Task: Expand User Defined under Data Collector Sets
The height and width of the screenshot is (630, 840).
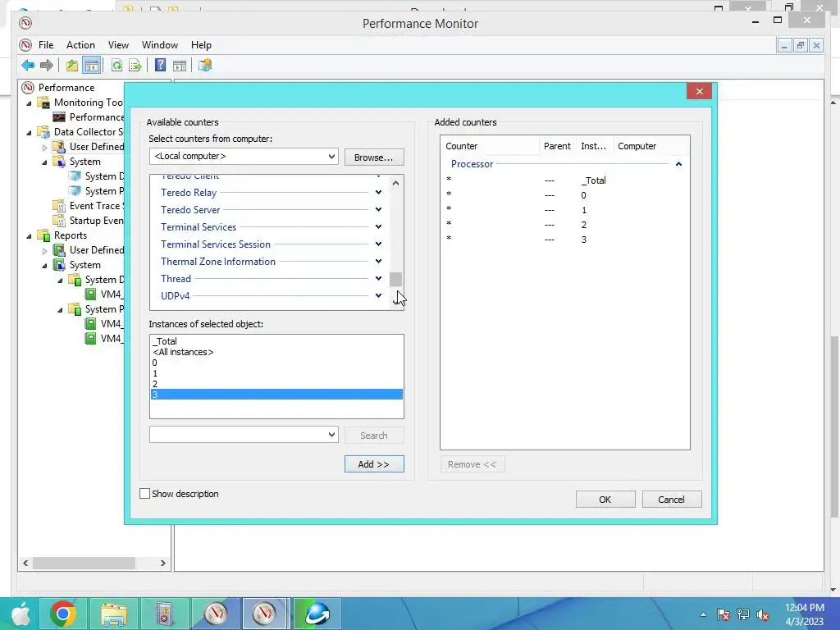Action: click(x=44, y=148)
